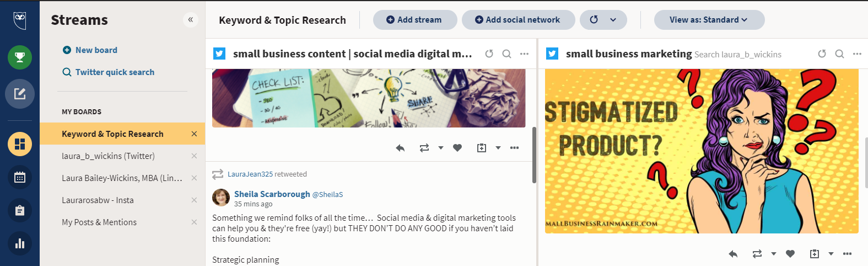Image resolution: width=868 pixels, height=266 pixels.
Task: Create a New board
Action: pos(90,50)
